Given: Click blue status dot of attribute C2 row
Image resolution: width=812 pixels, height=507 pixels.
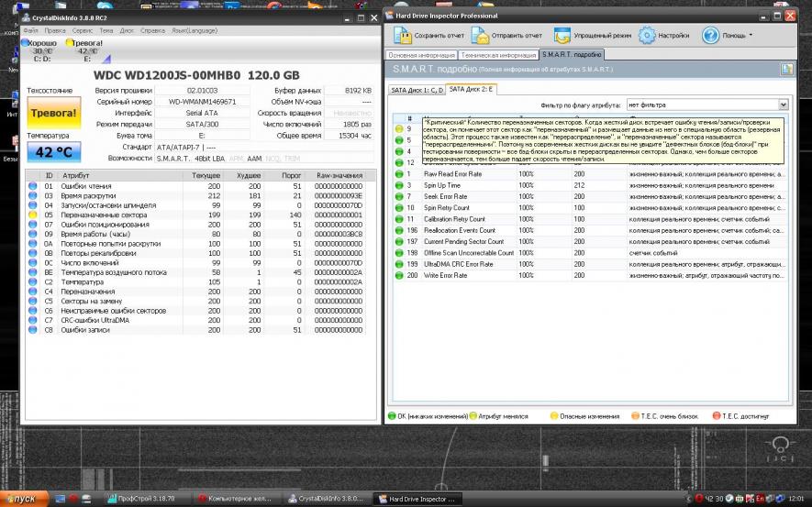Looking at the screenshot, I should click(x=33, y=282).
